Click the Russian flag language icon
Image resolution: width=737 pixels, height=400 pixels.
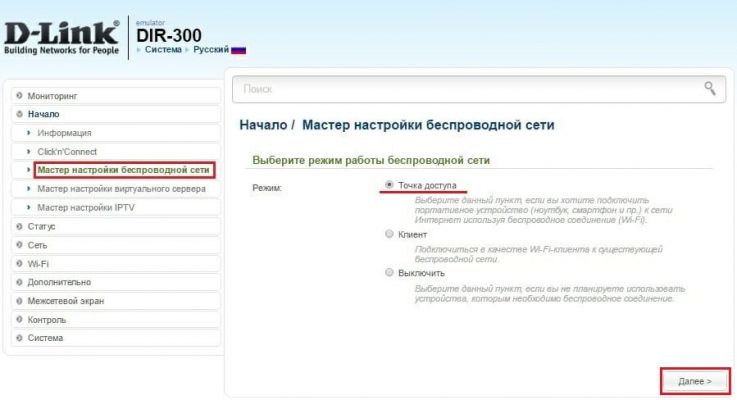[x=238, y=50]
